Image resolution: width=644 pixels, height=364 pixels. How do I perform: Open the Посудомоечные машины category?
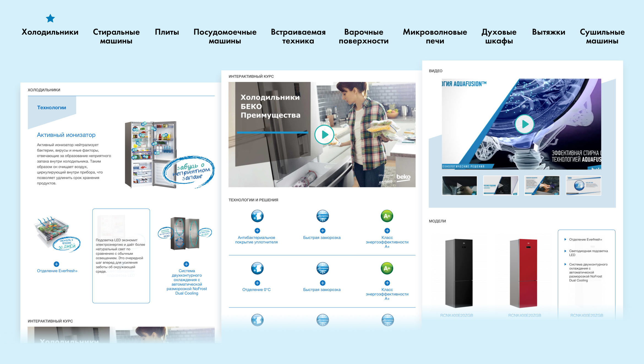pos(225,36)
